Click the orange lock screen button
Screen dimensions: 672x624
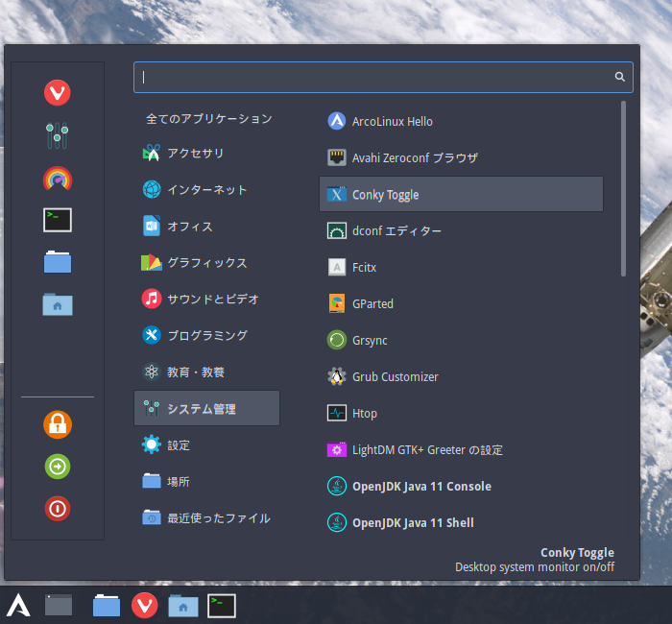tap(58, 424)
